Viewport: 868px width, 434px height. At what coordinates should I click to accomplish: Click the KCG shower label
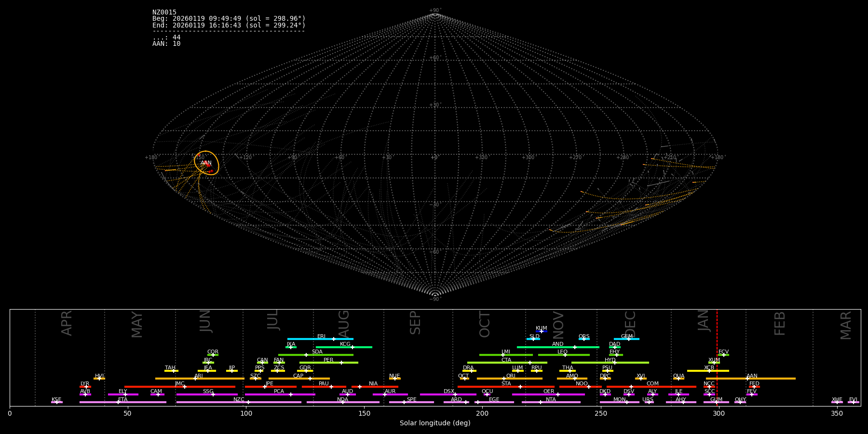pyautogui.click(x=345, y=344)
